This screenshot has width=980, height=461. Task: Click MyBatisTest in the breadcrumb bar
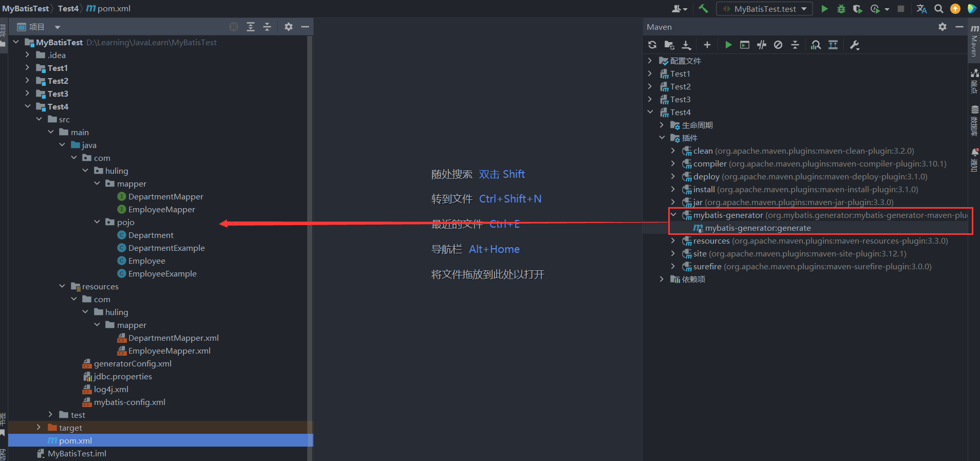pos(26,9)
